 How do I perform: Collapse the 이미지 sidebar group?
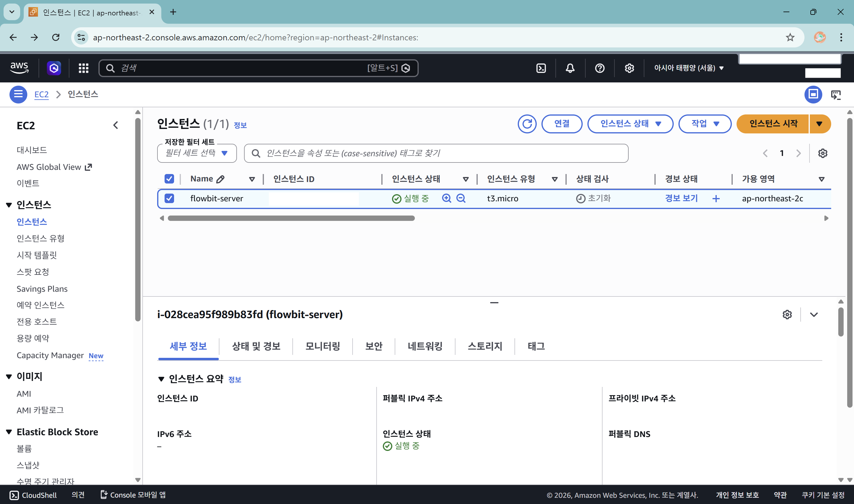click(9, 377)
